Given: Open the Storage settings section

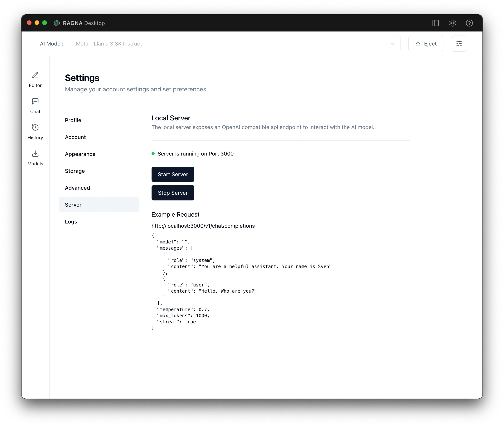Looking at the screenshot, I should pyautogui.click(x=75, y=171).
